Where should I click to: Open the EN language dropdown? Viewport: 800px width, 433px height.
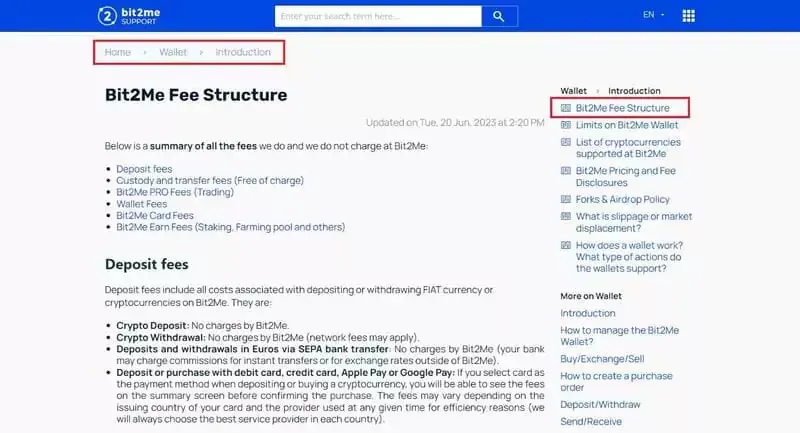point(654,15)
